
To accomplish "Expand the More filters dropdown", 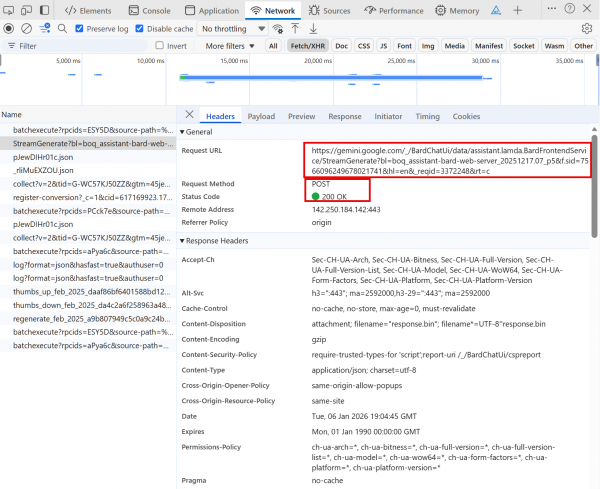I will coord(229,46).
